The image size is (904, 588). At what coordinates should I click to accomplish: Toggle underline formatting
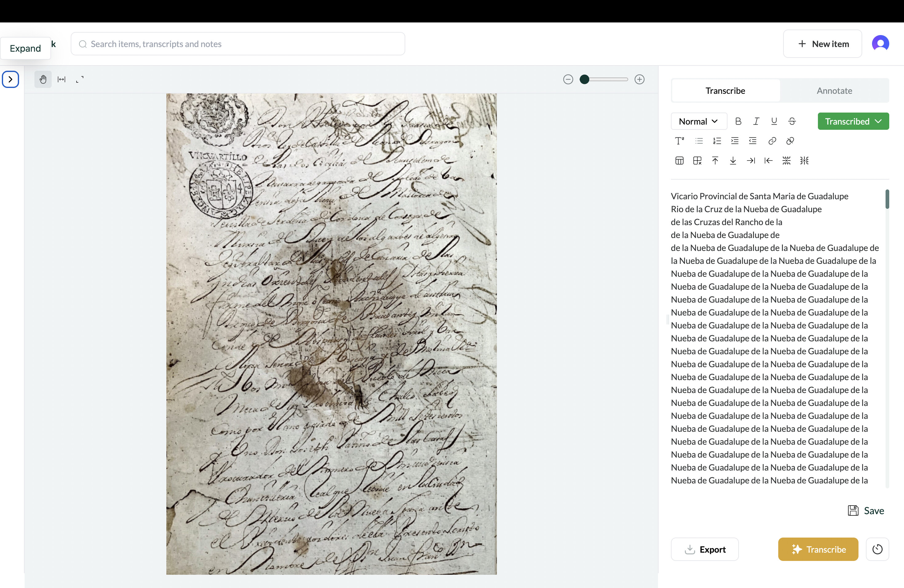[774, 121]
